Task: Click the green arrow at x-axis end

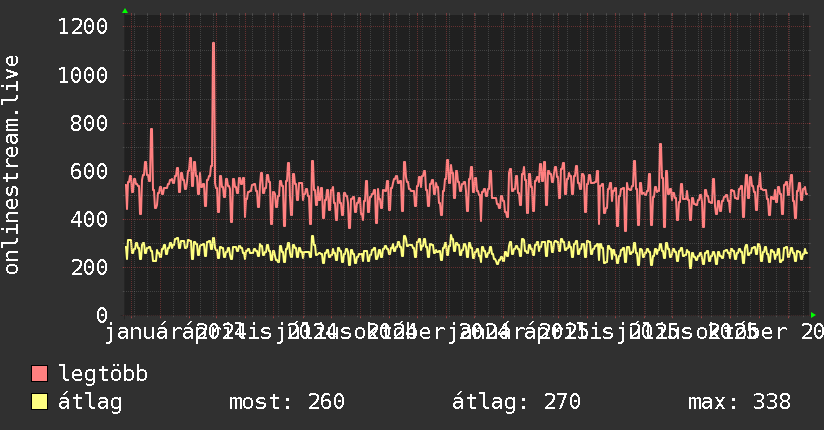Action: (813, 315)
